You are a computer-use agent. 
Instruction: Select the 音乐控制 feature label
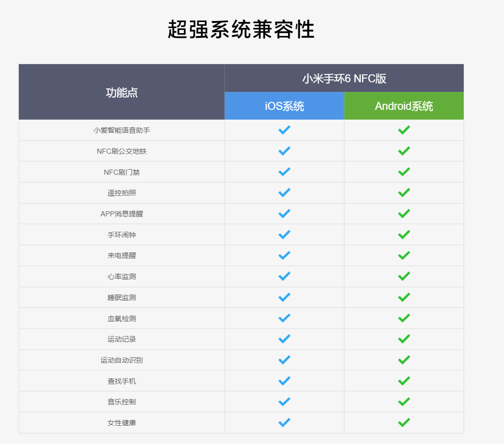tap(121, 402)
